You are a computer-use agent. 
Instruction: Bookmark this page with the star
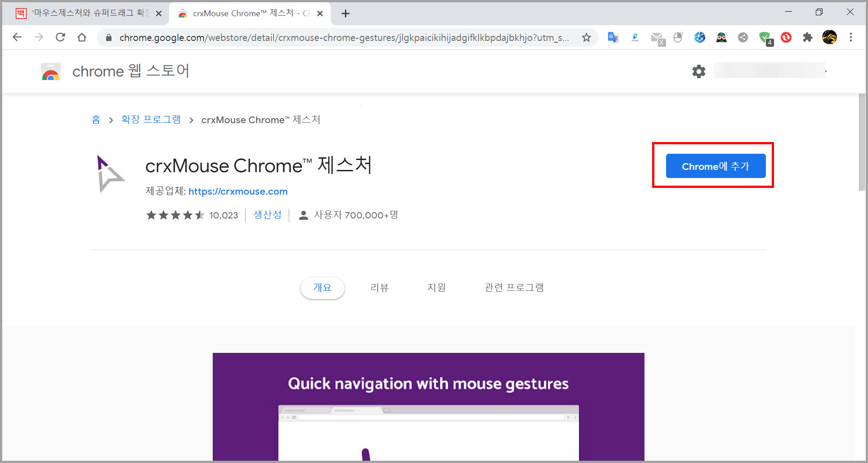pyautogui.click(x=586, y=37)
